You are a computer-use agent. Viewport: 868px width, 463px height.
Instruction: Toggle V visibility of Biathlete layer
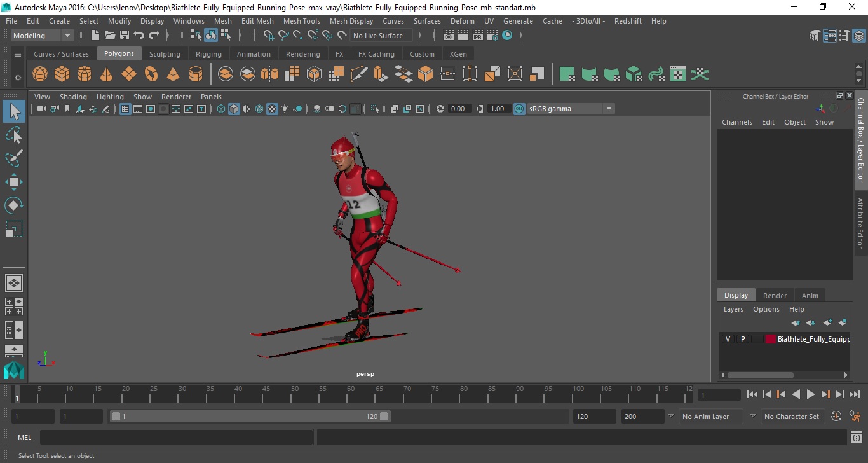click(728, 339)
